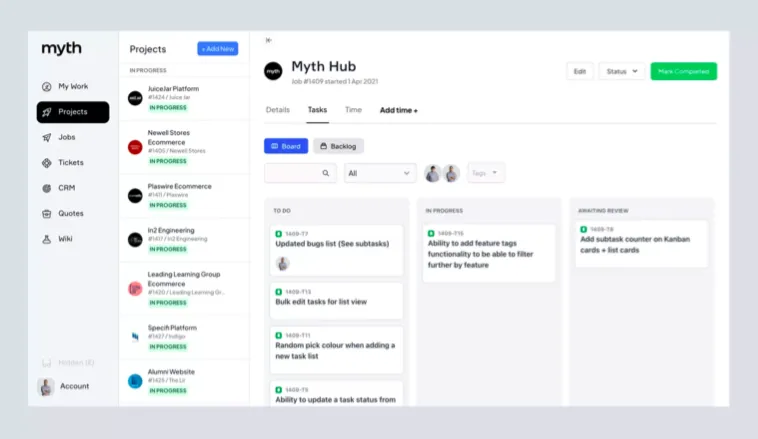Switch to the Details tab
The height and width of the screenshot is (439, 758).
(277, 110)
